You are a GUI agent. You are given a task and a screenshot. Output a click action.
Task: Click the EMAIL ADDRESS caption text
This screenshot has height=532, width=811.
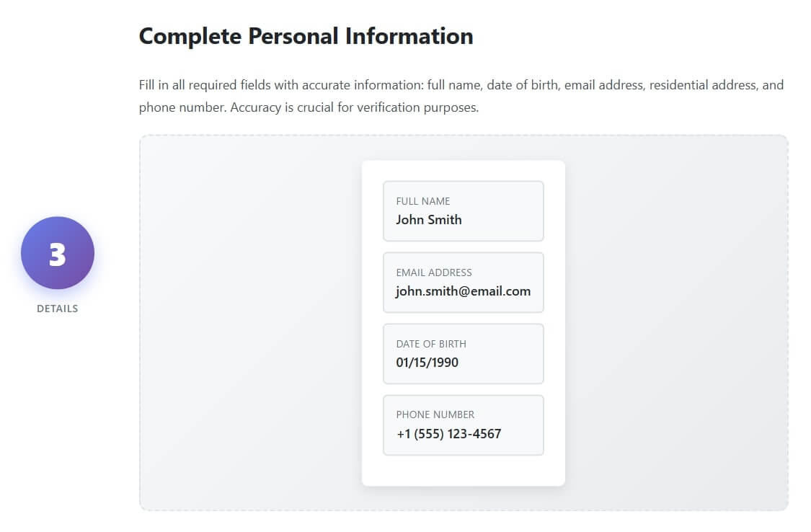point(434,272)
